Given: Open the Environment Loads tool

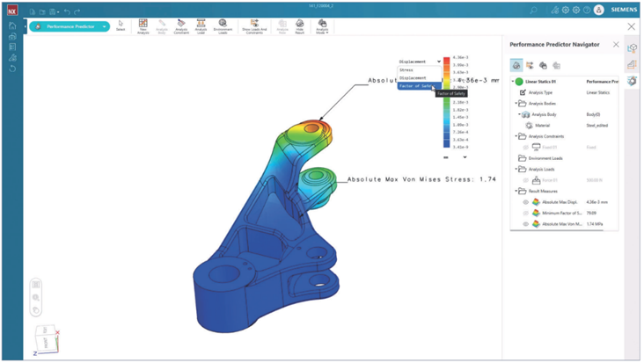Looking at the screenshot, I should coord(223,24).
